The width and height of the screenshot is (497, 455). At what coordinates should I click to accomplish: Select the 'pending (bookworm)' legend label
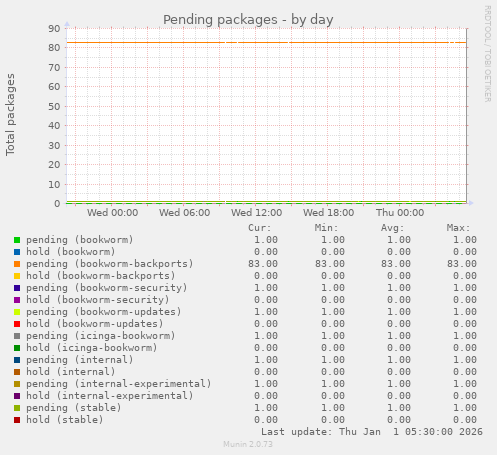80,240
